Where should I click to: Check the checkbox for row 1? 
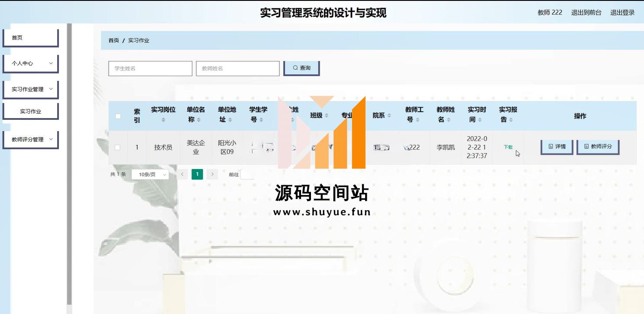click(x=117, y=147)
